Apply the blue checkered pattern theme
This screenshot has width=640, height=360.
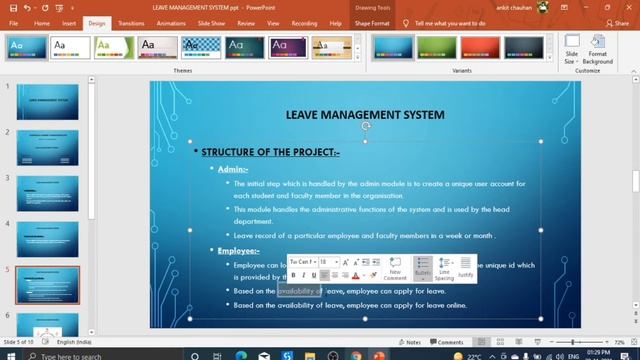[x=201, y=48]
